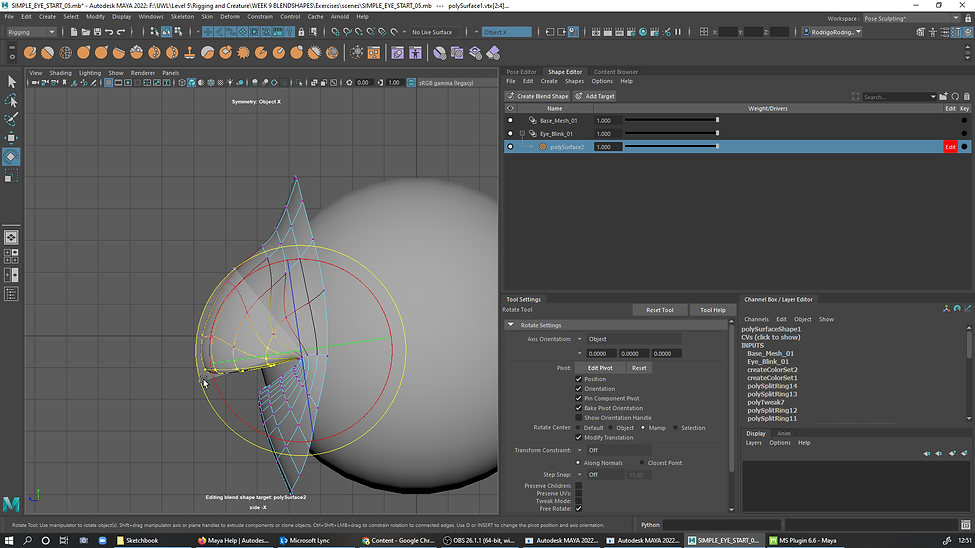Toggle visibility of Eye_Blink_01 blend shape
Image resolution: width=975 pixels, height=548 pixels.
pyautogui.click(x=511, y=133)
